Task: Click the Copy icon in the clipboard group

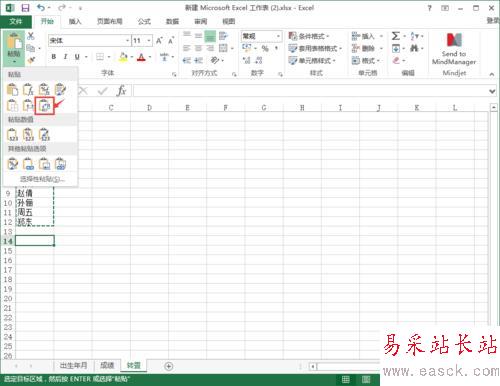Action: pyautogui.click(x=31, y=48)
